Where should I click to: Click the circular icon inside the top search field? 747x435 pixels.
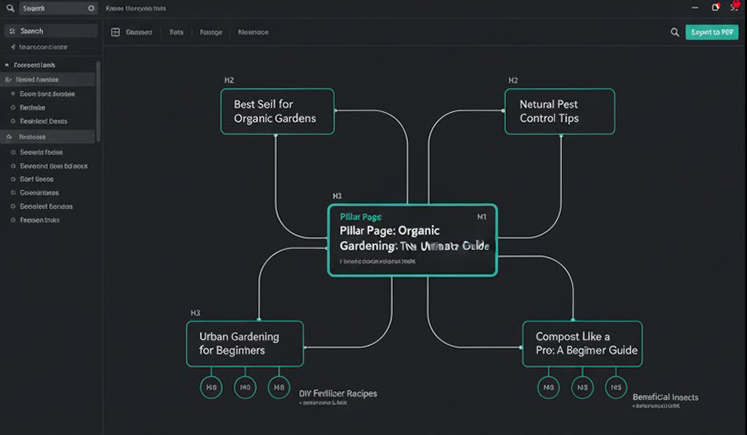point(91,8)
